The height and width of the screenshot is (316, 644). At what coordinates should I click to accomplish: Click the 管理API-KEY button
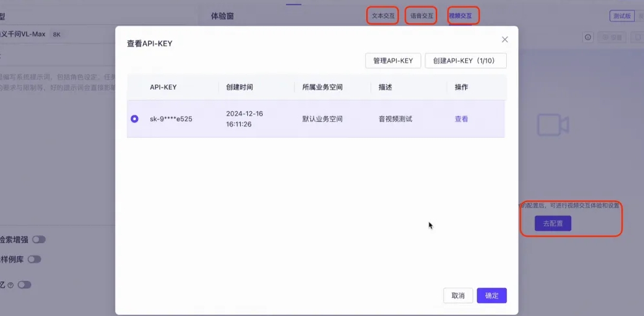click(x=393, y=60)
